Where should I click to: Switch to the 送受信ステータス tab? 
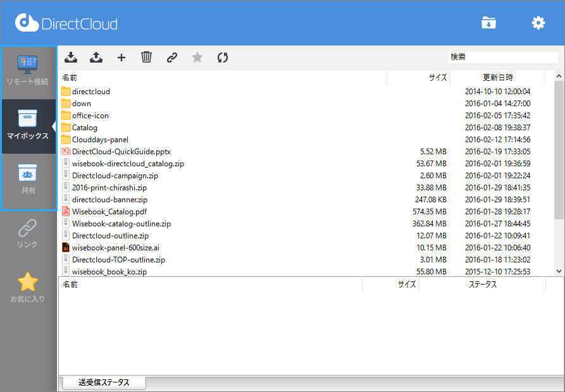[x=104, y=383]
